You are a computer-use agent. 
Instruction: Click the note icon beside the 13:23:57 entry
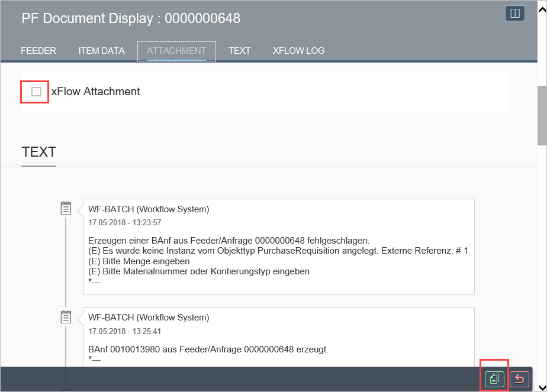click(x=66, y=209)
